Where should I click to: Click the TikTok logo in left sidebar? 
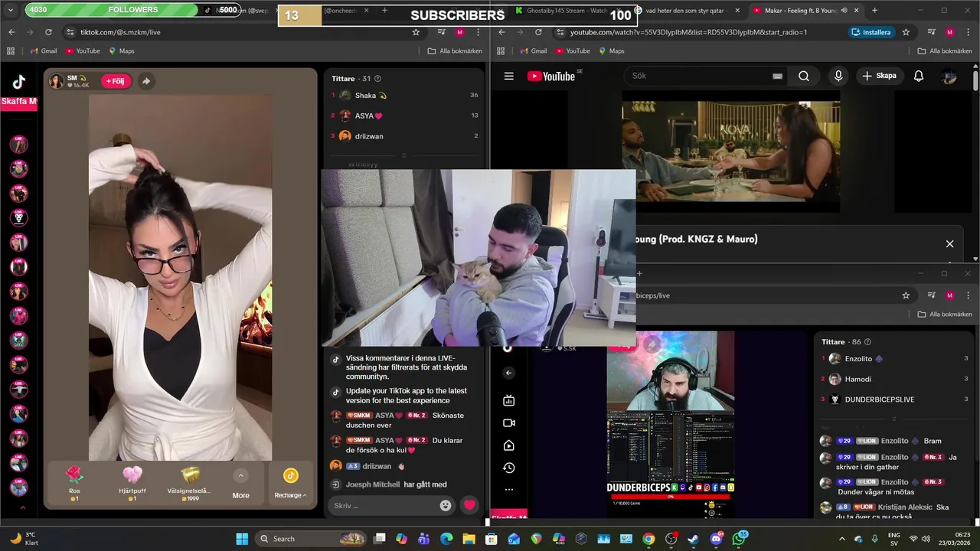pos(18,83)
